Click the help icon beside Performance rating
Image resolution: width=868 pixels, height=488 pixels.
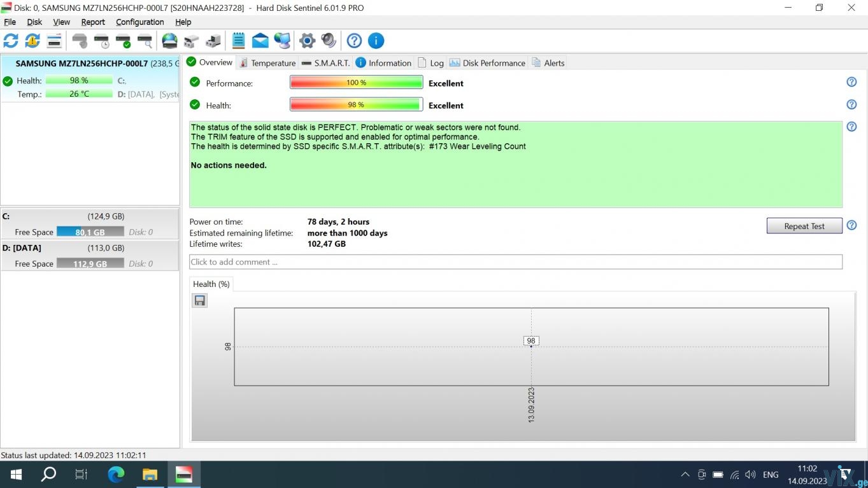(851, 82)
